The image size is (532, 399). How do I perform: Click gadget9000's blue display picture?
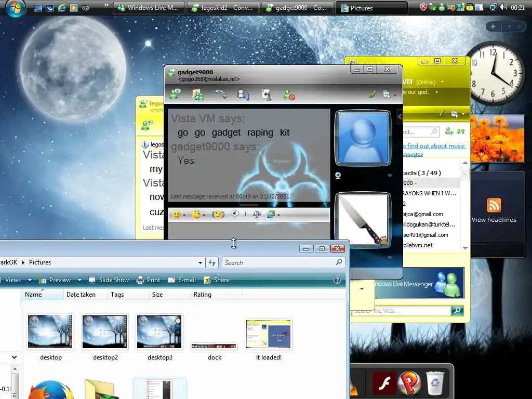(363, 137)
